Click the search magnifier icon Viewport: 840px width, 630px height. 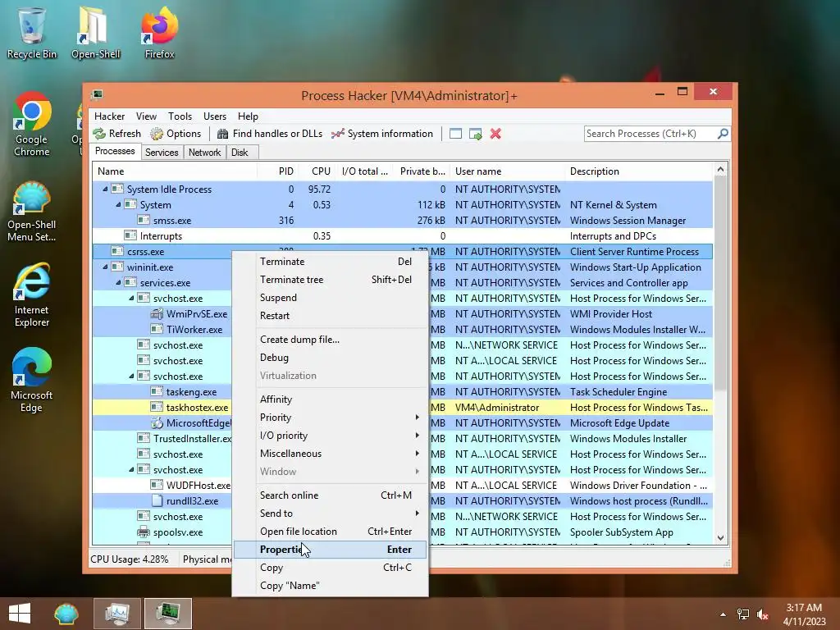pos(723,134)
